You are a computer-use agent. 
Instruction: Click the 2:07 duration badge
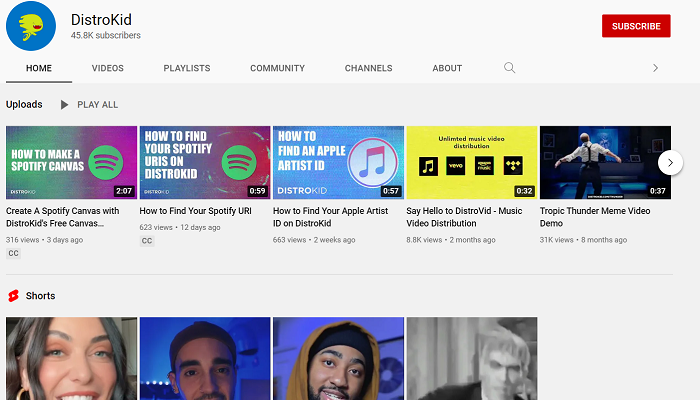pos(124,191)
